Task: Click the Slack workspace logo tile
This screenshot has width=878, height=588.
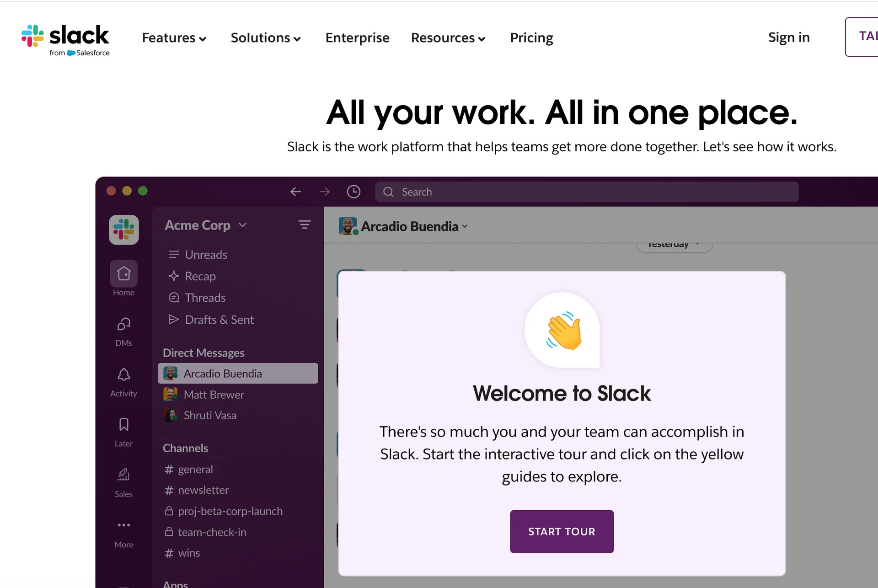Action: click(123, 230)
